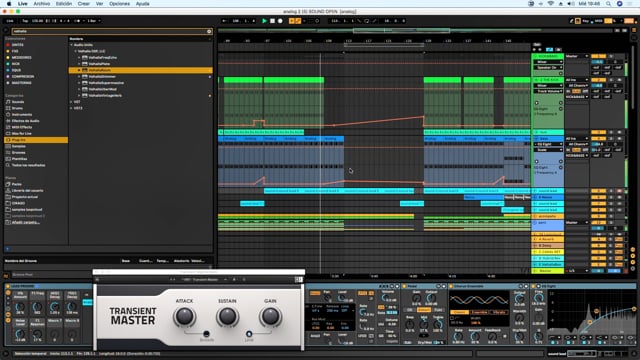Select Vibrato mode in Chorus-Ensemble

coord(499,312)
